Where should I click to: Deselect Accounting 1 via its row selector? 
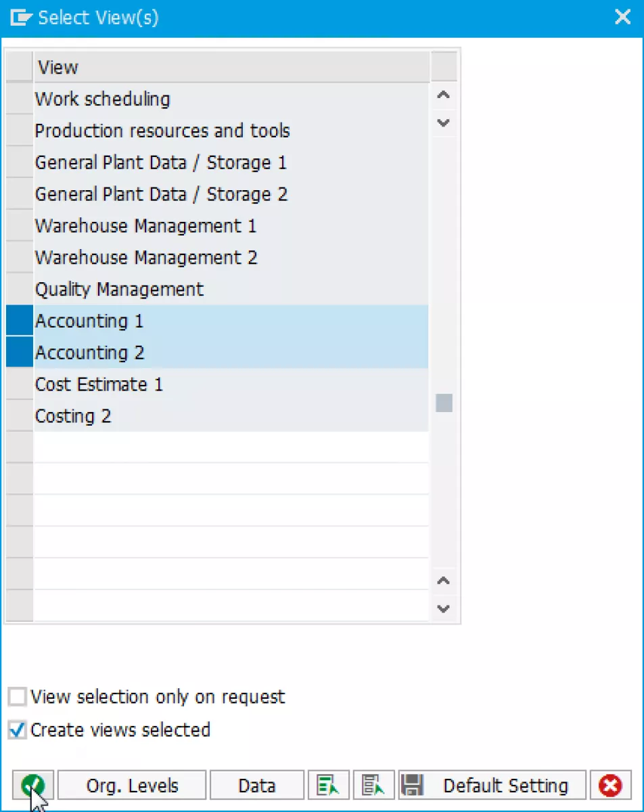(20, 321)
